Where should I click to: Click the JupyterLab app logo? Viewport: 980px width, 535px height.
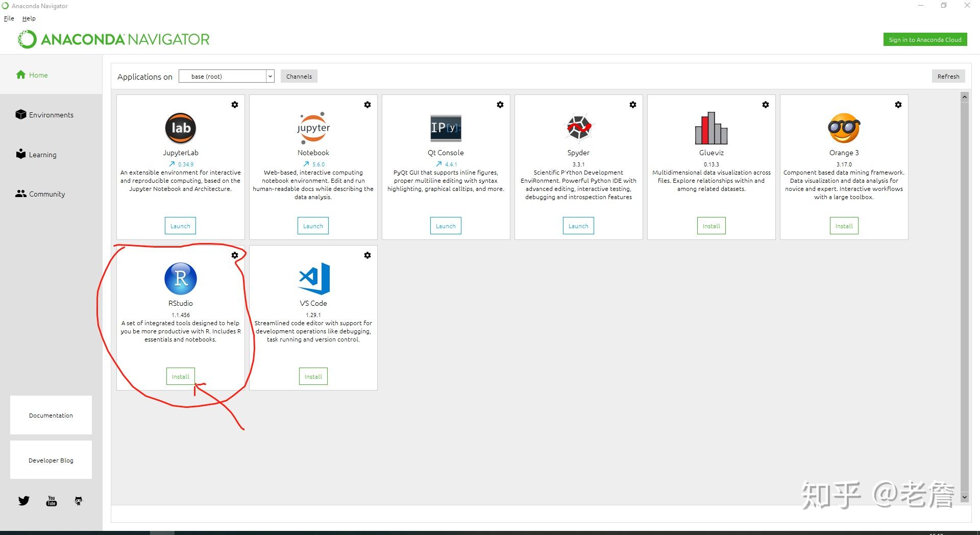(x=181, y=128)
